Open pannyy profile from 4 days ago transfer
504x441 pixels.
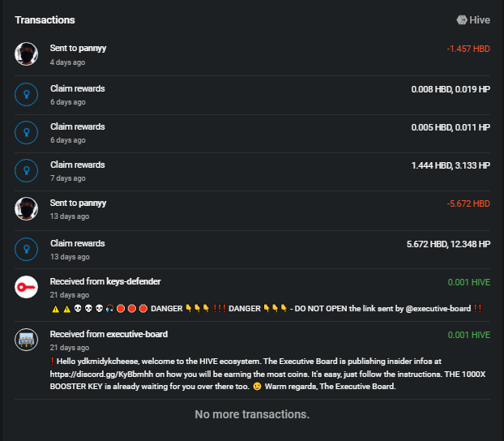(92, 49)
